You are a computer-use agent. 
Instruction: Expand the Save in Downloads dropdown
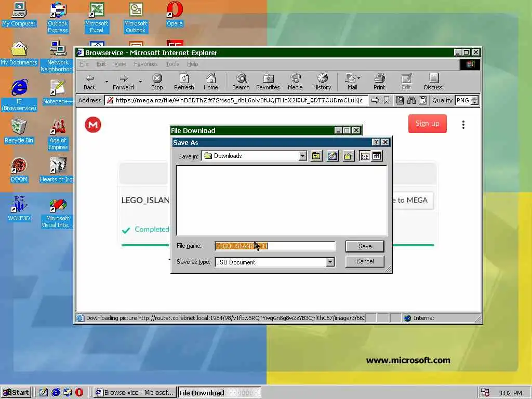click(303, 156)
